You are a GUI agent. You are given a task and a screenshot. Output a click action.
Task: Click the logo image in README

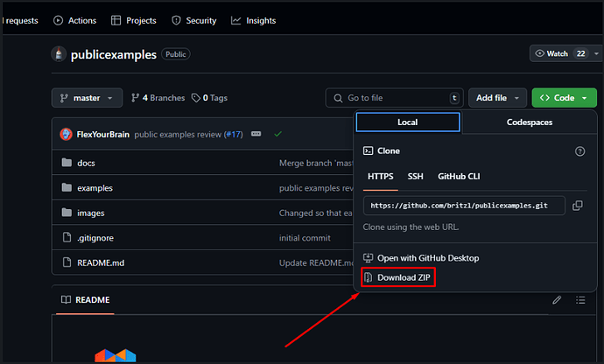(x=116, y=355)
